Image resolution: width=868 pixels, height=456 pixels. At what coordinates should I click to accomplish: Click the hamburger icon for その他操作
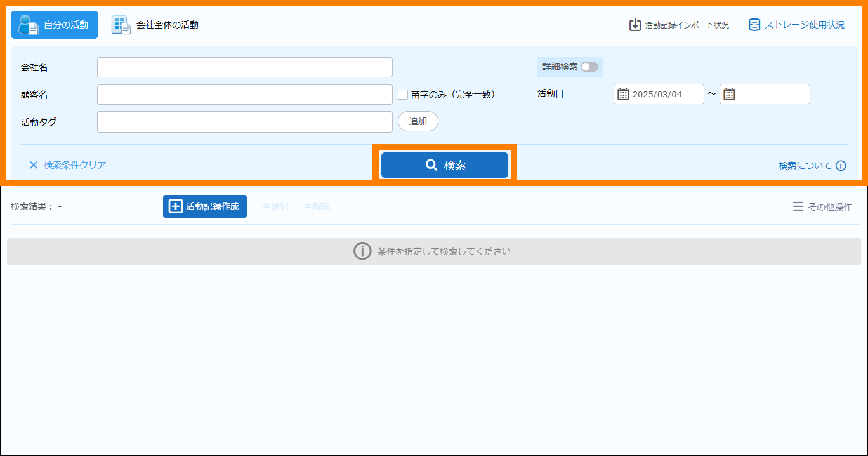click(798, 206)
